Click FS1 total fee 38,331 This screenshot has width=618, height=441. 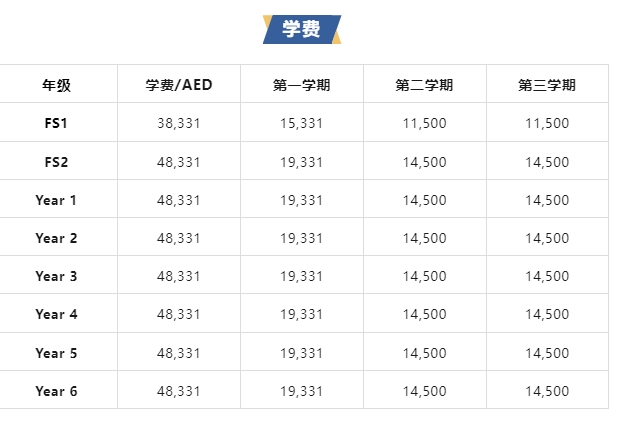179,124
